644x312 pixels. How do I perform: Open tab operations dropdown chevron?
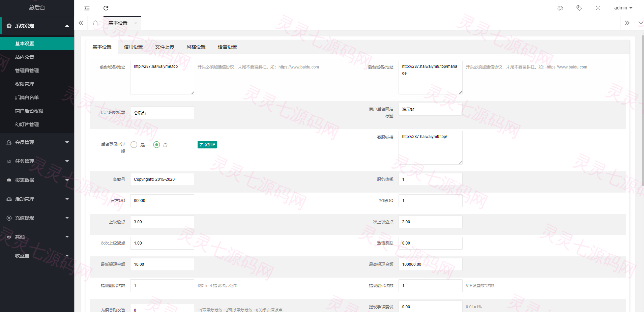click(640, 23)
